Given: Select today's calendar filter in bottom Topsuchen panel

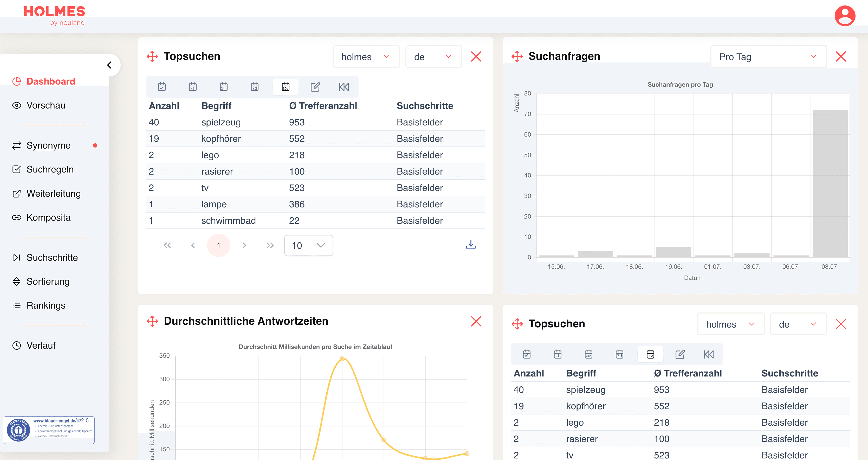Looking at the screenshot, I should (x=527, y=354).
